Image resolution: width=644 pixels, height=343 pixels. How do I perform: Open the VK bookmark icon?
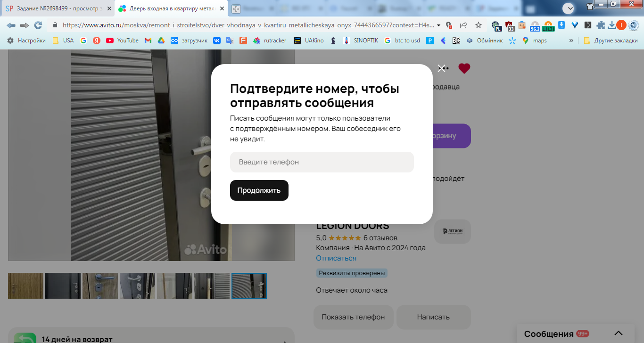pyautogui.click(x=217, y=41)
